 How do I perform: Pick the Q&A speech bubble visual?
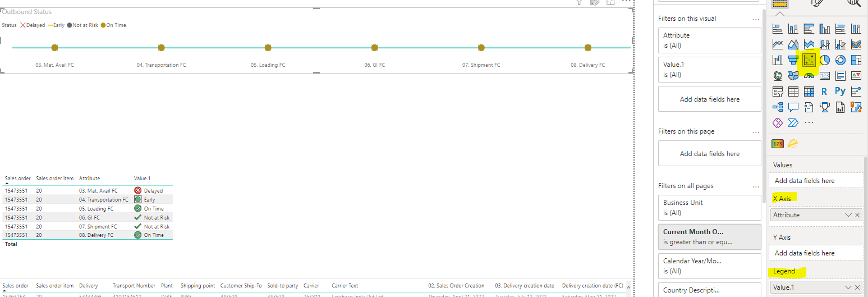(793, 107)
